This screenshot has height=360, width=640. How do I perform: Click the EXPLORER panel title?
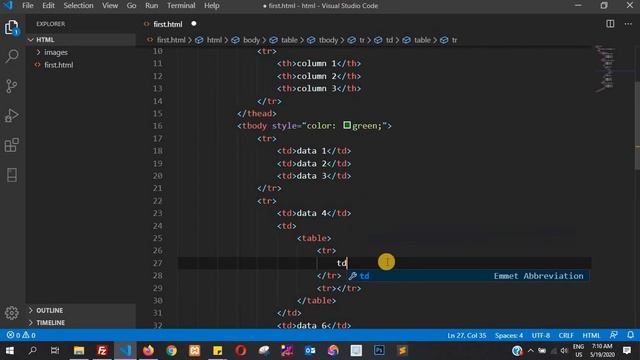[51, 24]
